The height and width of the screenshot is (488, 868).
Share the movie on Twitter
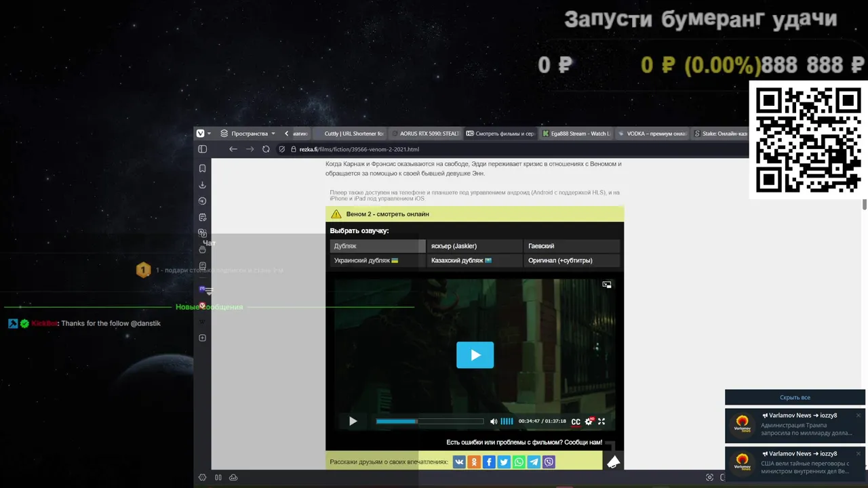click(504, 462)
